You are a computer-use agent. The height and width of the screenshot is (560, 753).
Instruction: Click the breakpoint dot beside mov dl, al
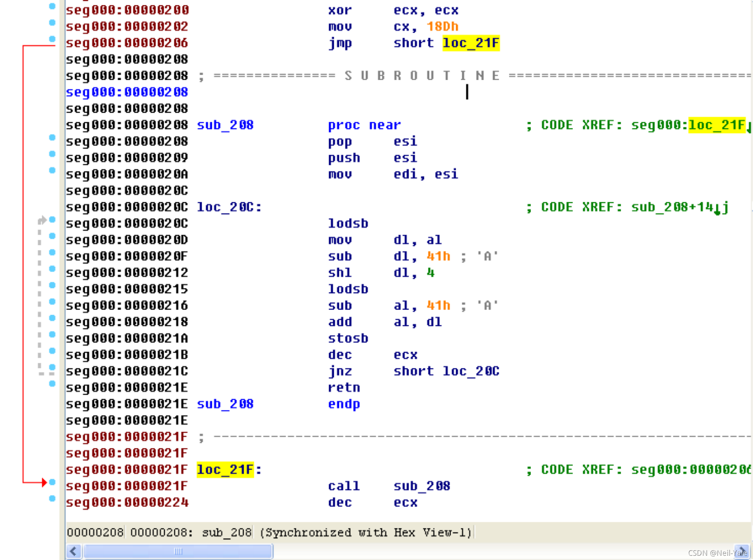point(52,236)
